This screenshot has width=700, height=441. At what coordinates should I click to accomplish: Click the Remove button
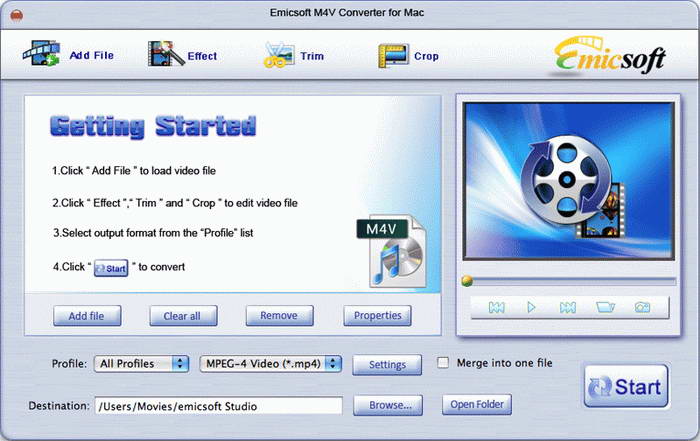[x=279, y=316]
